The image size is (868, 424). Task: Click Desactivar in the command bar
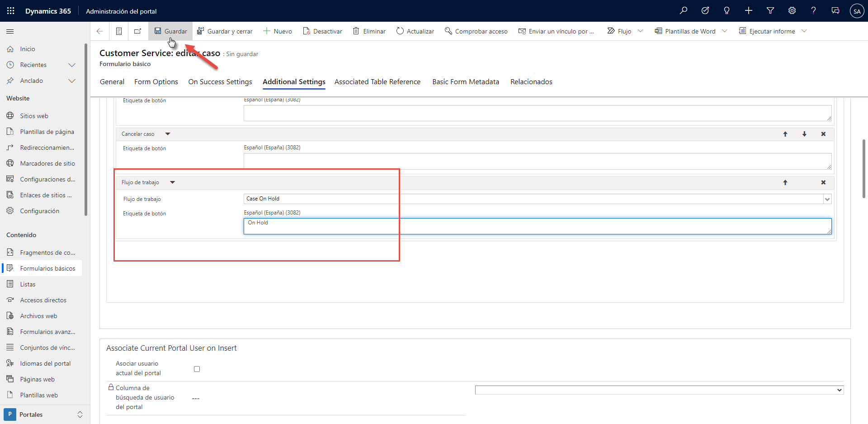322,31
